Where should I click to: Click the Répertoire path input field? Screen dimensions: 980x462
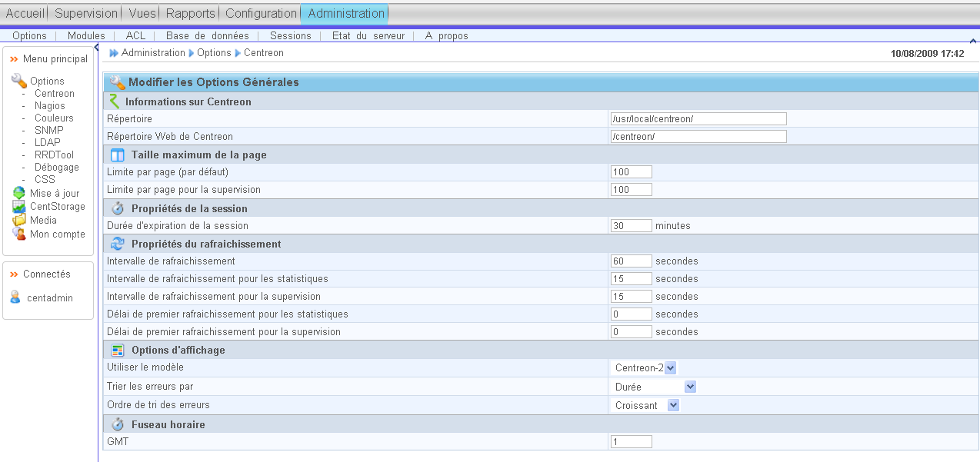click(x=698, y=118)
